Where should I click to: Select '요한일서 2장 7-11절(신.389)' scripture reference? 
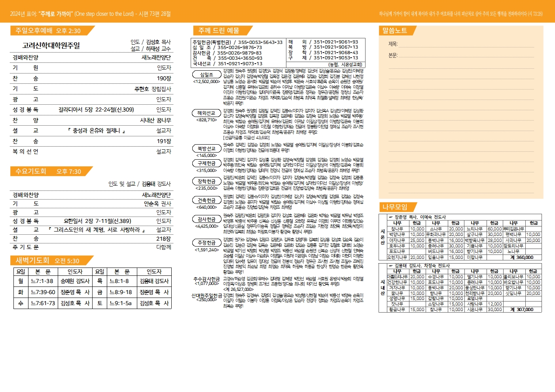click(97, 221)
